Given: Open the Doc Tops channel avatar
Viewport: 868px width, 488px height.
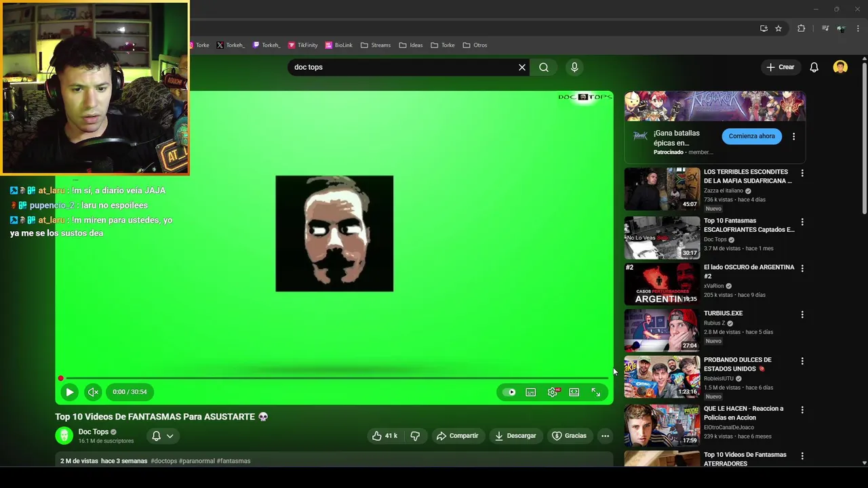Looking at the screenshot, I should point(64,436).
